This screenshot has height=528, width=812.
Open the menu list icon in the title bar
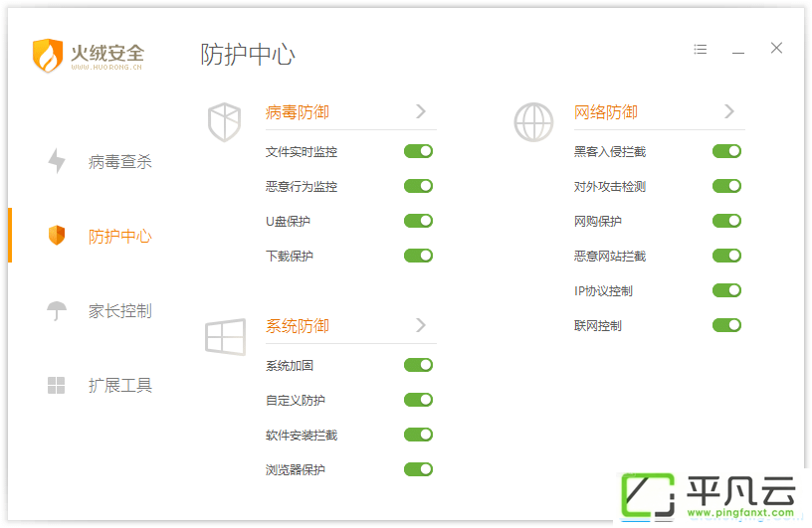701,49
